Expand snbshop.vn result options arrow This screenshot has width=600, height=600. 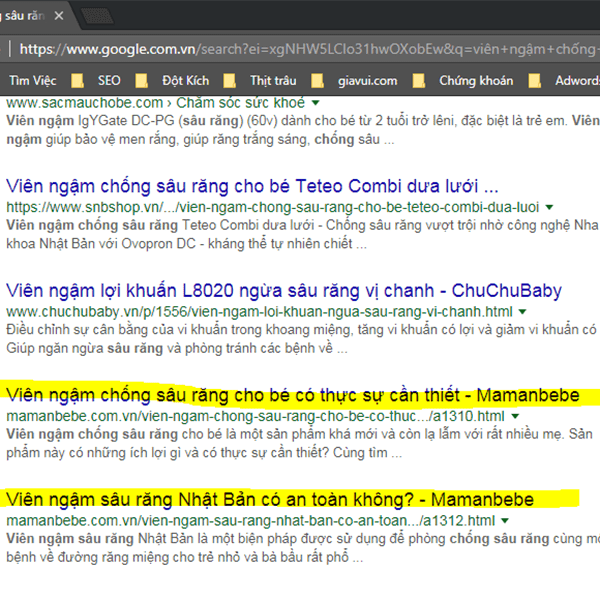pyautogui.click(x=549, y=207)
